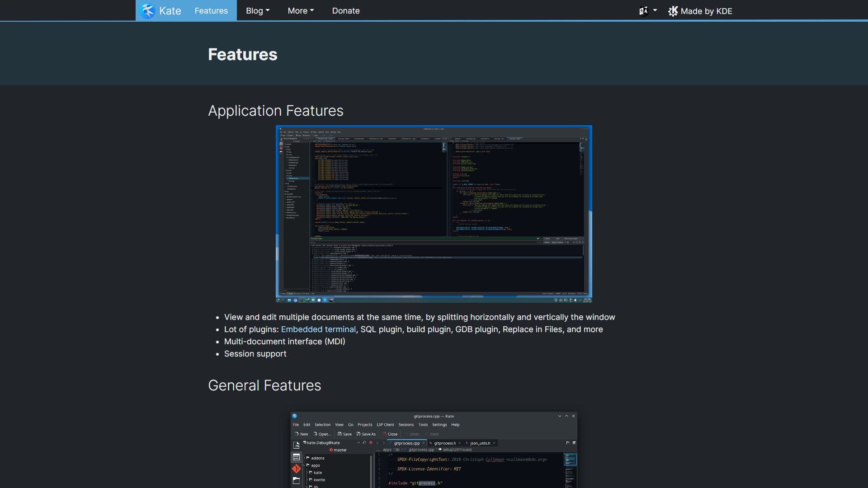
Task: Click Save As toolbar button in Kate screenshot
Action: (x=366, y=434)
